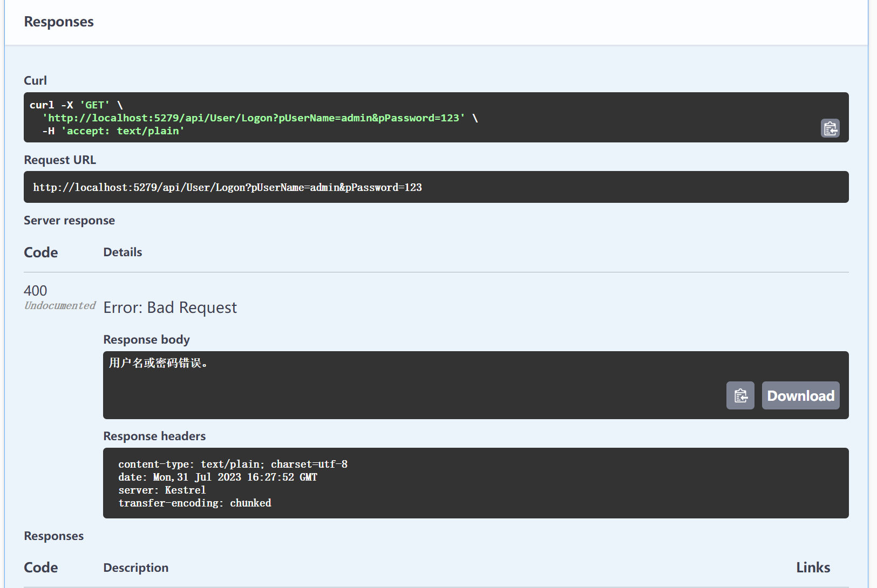Click the Request URL label

[x=60, y=160]
